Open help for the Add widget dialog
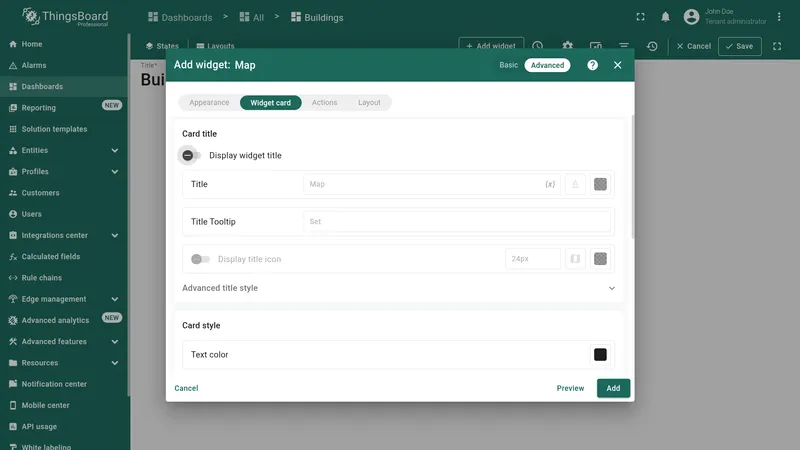 point(592,65)
